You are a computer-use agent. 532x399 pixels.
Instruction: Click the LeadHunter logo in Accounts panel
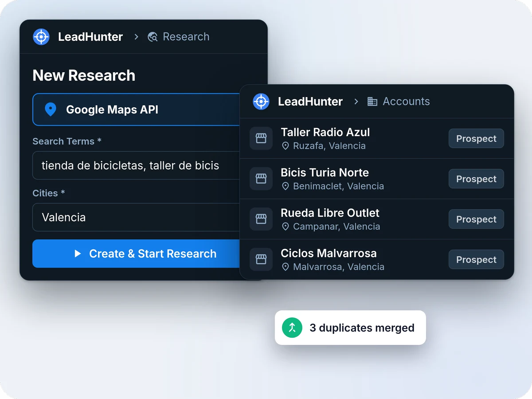[261, 102]
